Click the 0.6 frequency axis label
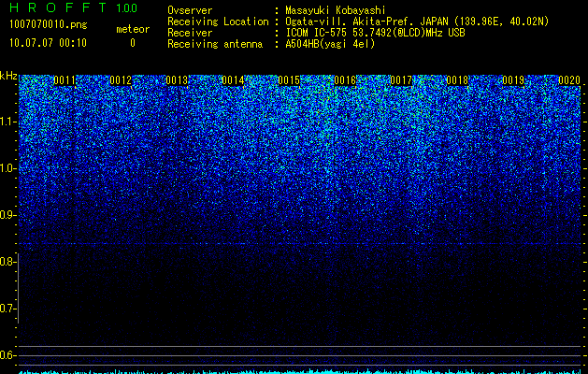The image size is (588, 374). pyautogui.click(x=7, y=355)
